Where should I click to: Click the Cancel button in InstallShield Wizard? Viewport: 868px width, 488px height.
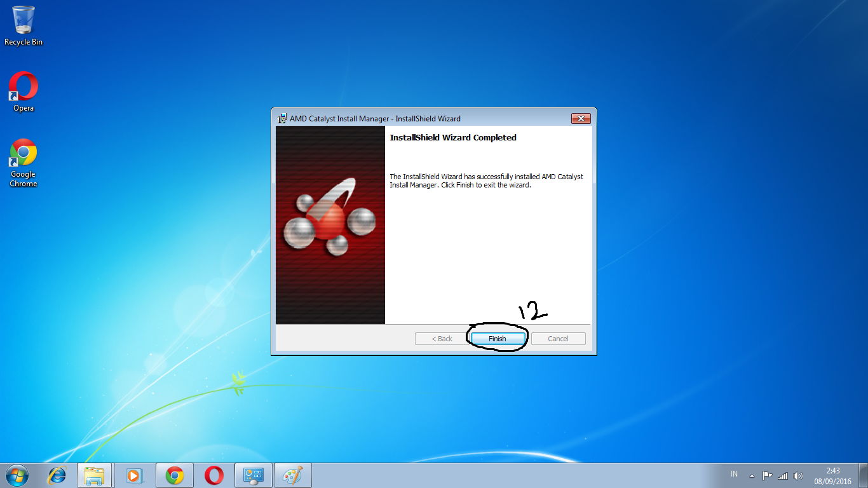[558, 339]
